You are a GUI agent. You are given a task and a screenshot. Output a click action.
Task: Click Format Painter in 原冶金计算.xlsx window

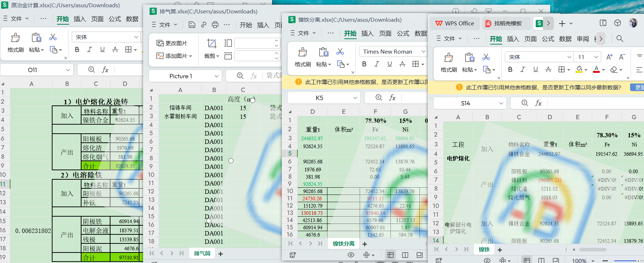tap(15, 42)
